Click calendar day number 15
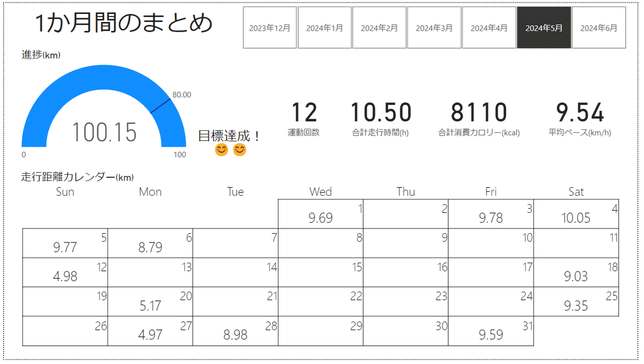Viewport: 644px width, 364px height. click(x=357, y=267)
